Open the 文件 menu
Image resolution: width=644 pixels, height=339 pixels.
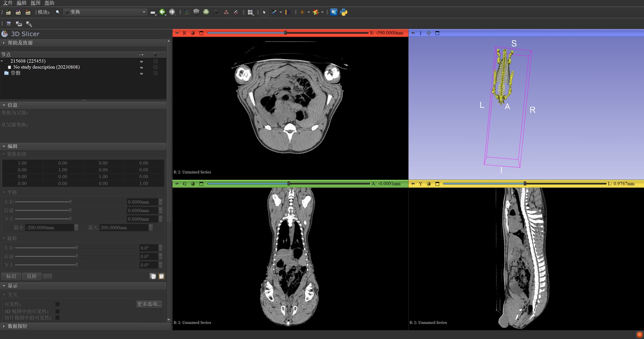pyautogui.click(x=8, y=3)
